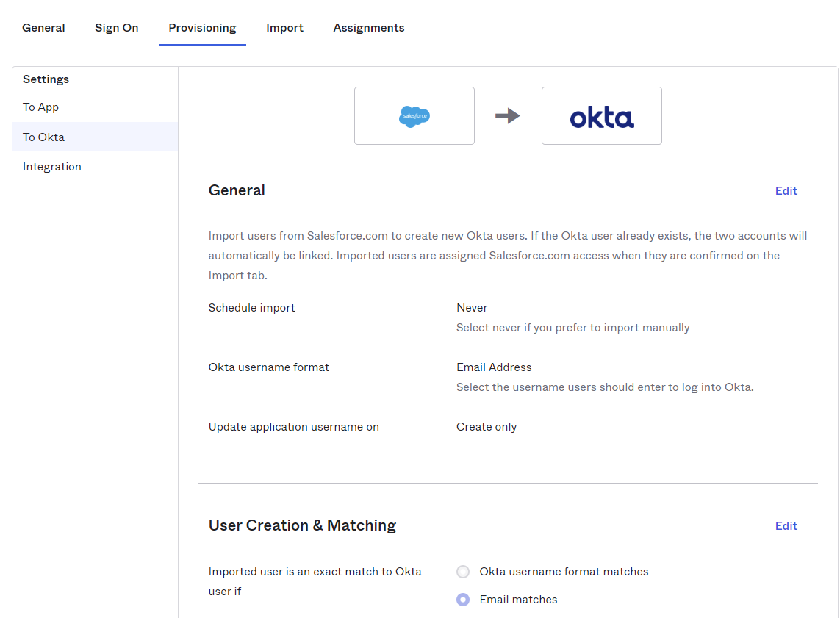Click the Schedule import value Never
The height and width of the screenshot is (618, 840).
[x=472, y=308]
